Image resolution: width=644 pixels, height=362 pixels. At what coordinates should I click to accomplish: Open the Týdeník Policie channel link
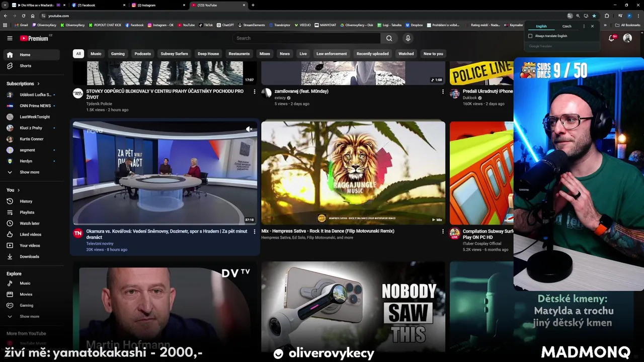(99, 104)
